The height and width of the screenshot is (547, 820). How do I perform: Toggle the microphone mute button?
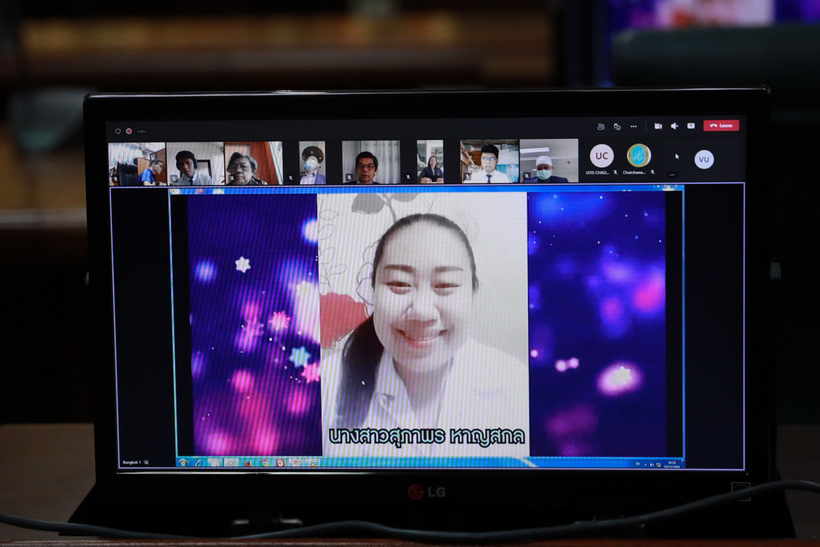pos(674,126)
